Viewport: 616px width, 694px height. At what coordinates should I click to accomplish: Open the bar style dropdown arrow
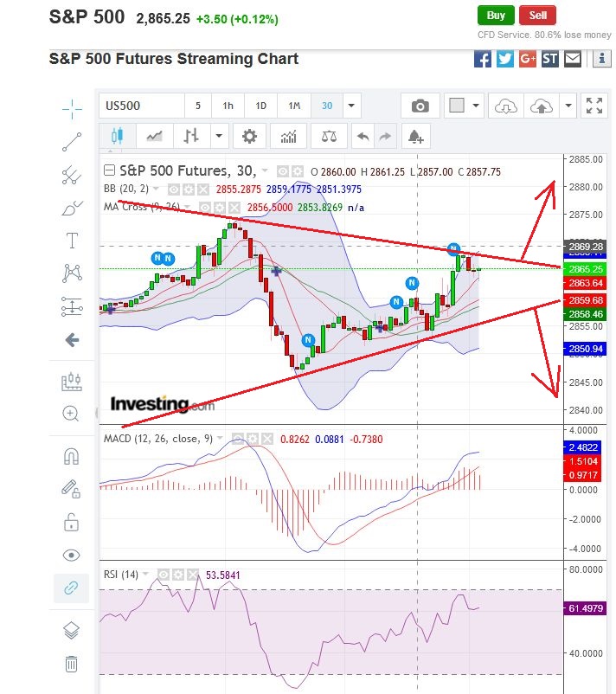click(x=219, y=136)
